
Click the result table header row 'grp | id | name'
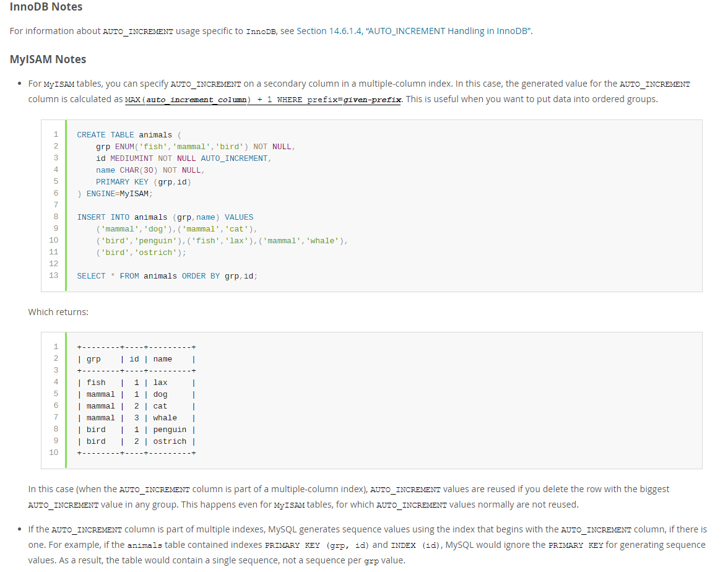136,359
